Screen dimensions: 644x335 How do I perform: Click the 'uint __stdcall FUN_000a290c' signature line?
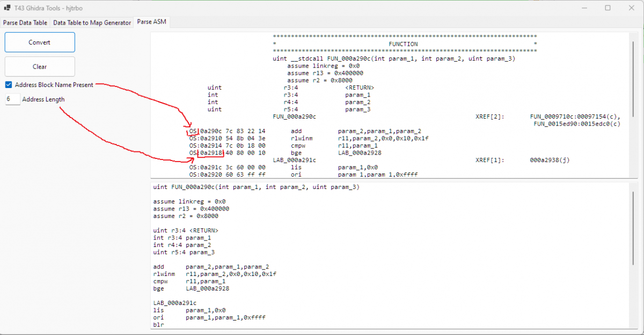tap(394, 59)
